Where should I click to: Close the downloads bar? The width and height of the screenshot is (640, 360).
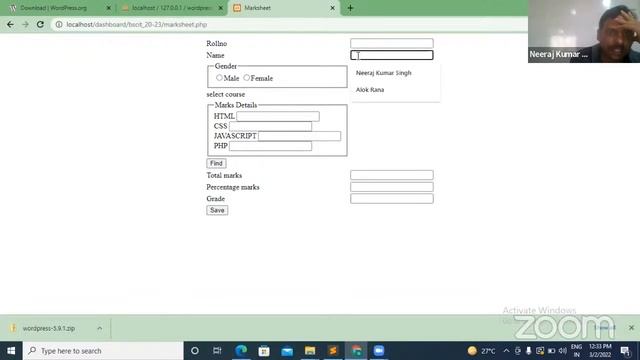coord(631,328)
